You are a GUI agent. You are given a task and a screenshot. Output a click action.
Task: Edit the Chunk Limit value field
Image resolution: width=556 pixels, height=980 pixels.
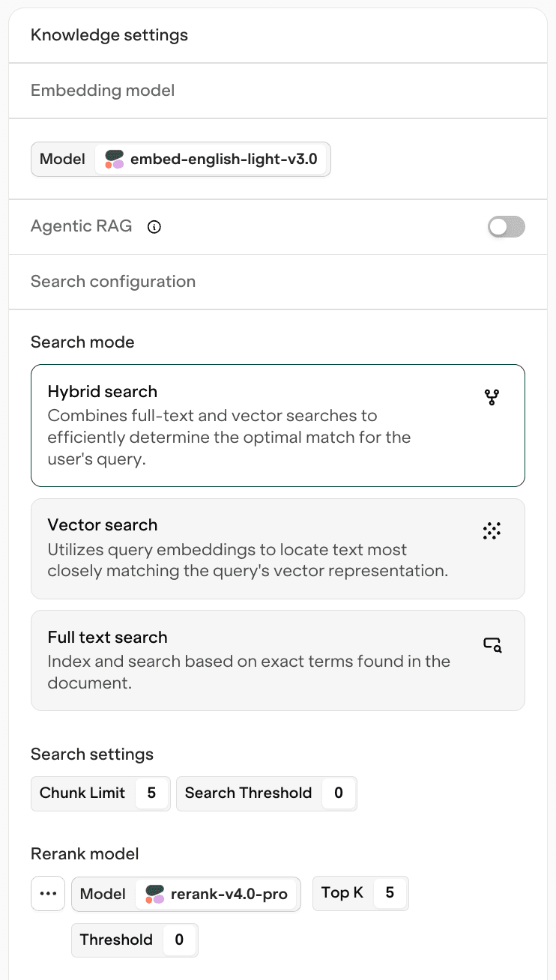pyautogui.click(x=151, y=793)
